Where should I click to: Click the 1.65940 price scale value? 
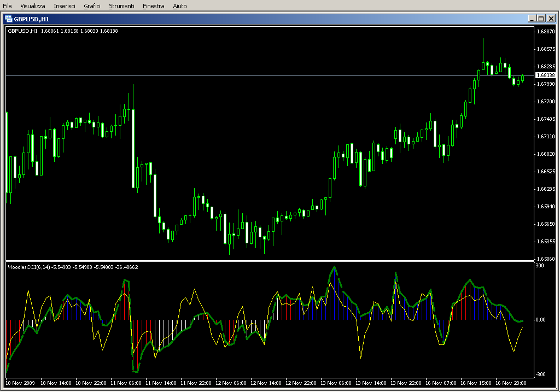click(546, 206)
